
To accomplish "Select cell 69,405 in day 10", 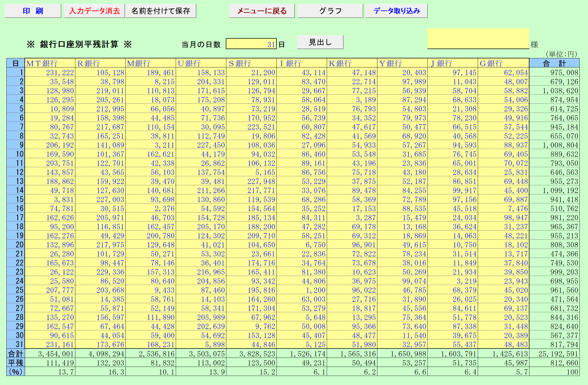I will 503,154.
